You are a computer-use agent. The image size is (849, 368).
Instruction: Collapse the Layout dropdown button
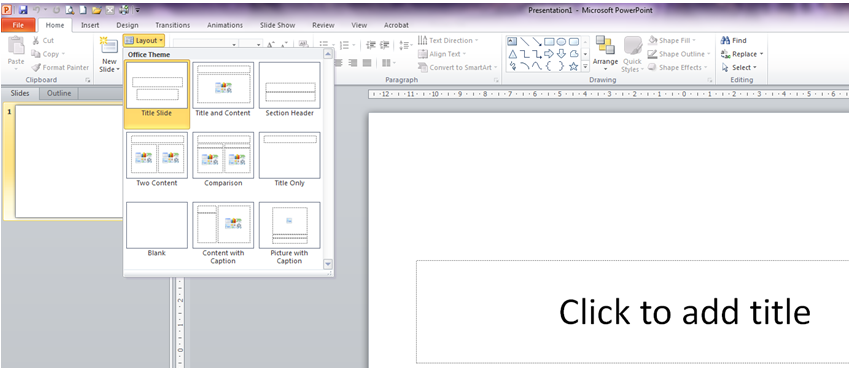pos(143,41)
